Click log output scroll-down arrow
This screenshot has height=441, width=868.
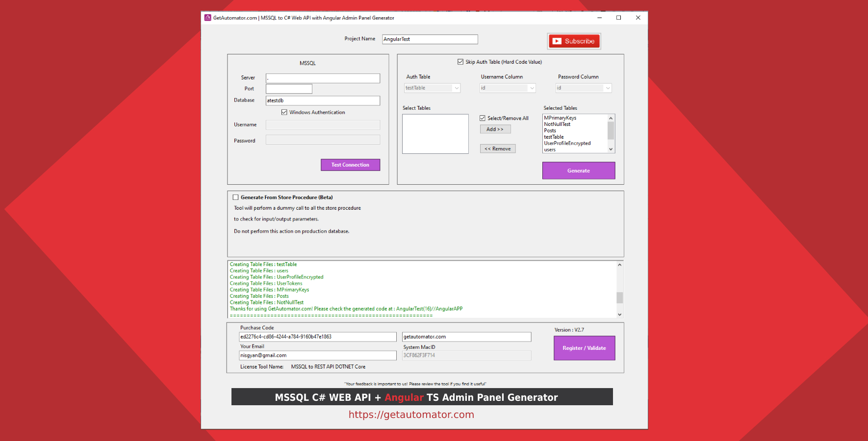pos(620,315)
